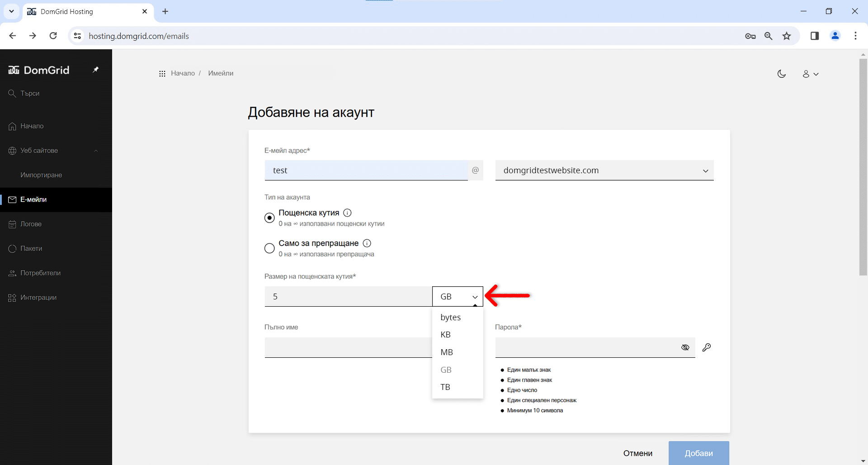Click the apps grid icon in breadcrumb
This screenshot has width=868, height=465.
(x=162, y=73)
